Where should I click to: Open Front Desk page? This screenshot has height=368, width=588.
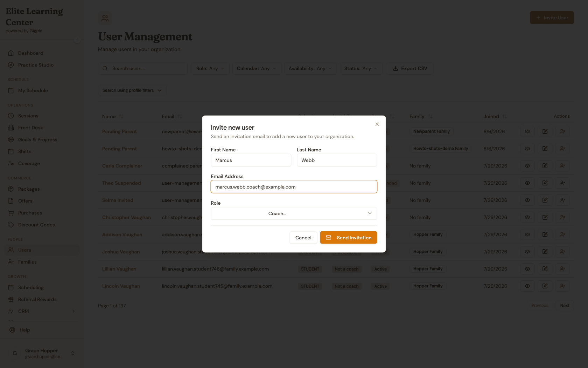[x=30, y=128]
